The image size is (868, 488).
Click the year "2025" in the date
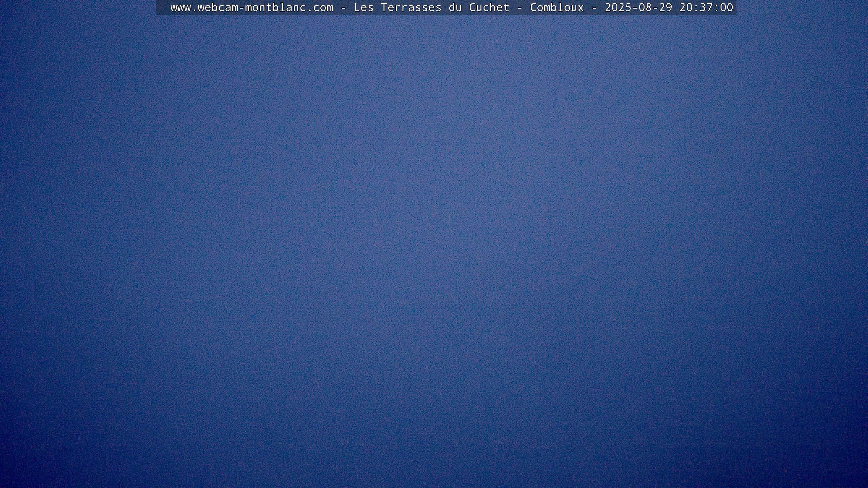(x=618, y=7)
